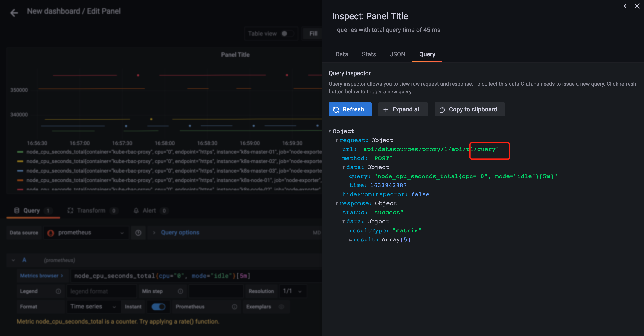The image size is (644, 336).
Task: Expand Query options
Action: click(x=180, y=233)
